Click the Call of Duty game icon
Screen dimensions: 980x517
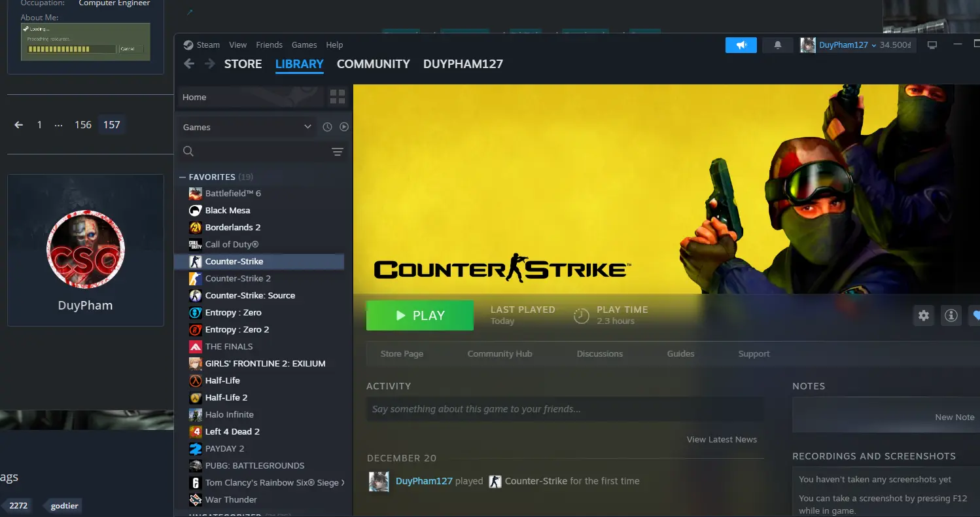196,244
